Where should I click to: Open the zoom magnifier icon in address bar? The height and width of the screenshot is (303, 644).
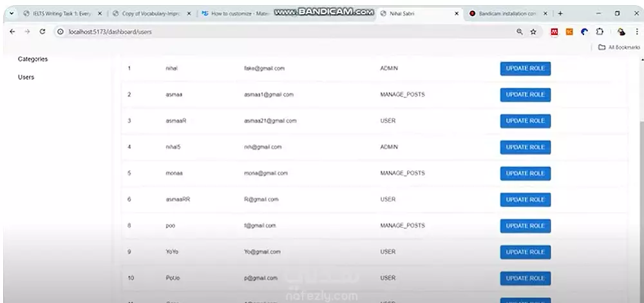[520, 32]
